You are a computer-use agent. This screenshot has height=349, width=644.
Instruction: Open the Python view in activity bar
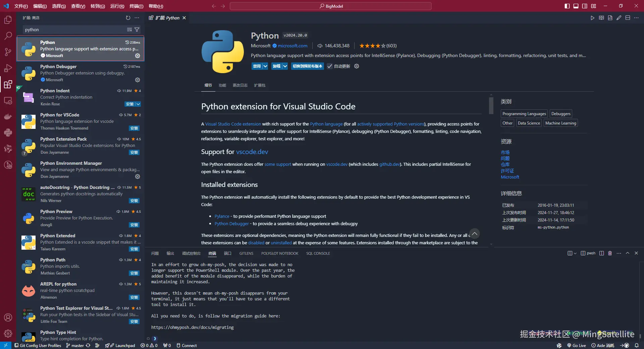tap(8, 133)
